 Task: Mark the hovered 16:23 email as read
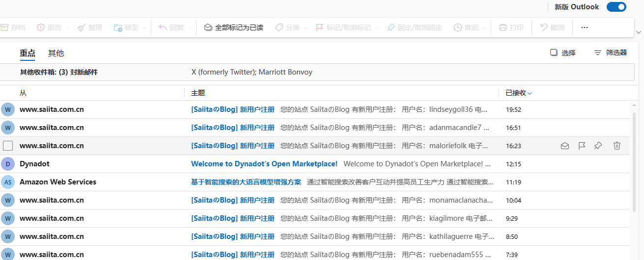pos(565,146)
